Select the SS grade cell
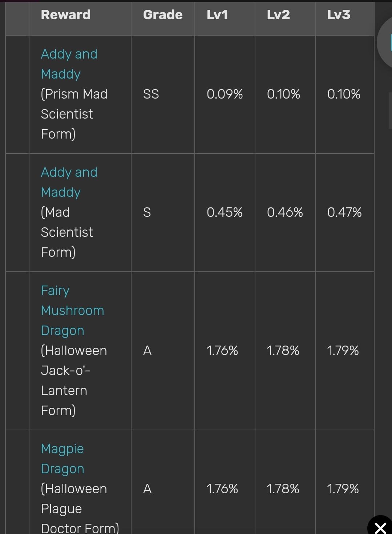The width and height of the screenshot is (392, 534). 151,94
